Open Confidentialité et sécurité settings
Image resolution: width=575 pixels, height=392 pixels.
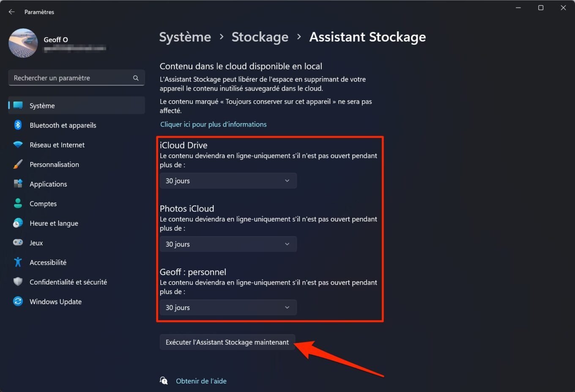tap(77, 282)
